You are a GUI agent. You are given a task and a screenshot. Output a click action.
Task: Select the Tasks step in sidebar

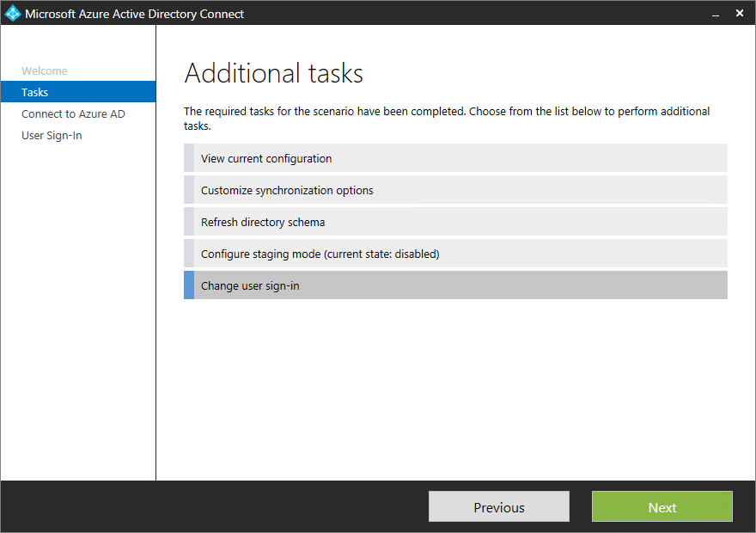pyautogui.click(x=78, y=92)
